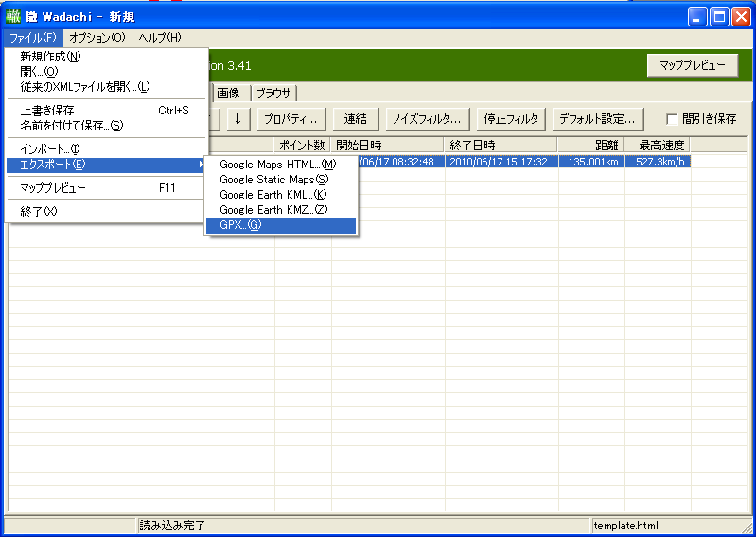Export as GPX...(G)

pos(281,225)
